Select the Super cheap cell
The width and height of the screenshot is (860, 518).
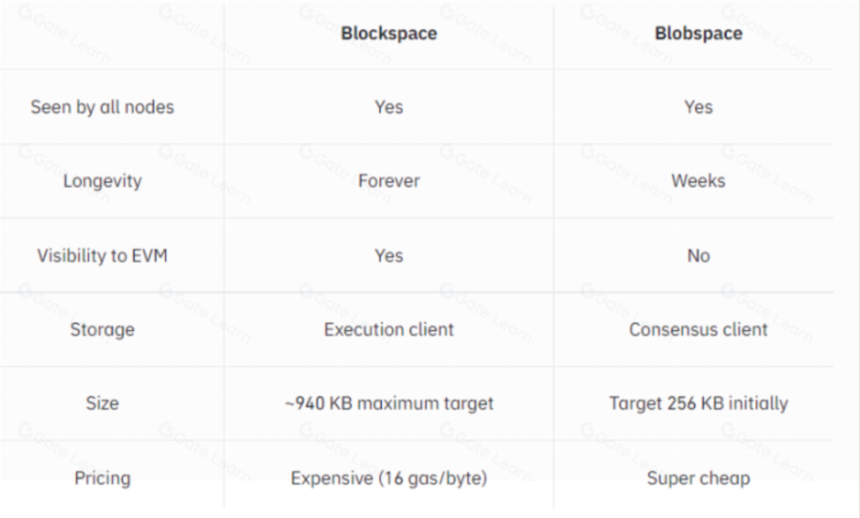698,478
